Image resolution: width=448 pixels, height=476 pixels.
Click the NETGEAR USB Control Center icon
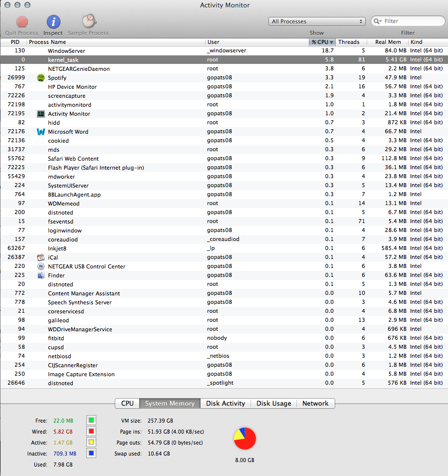click(x=41, y=266)
